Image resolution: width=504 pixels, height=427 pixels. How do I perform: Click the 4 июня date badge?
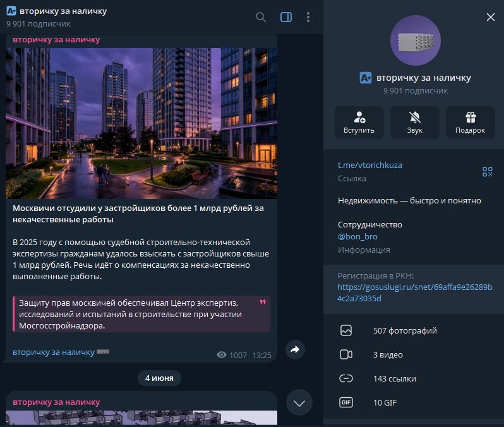tap(159, 378)
